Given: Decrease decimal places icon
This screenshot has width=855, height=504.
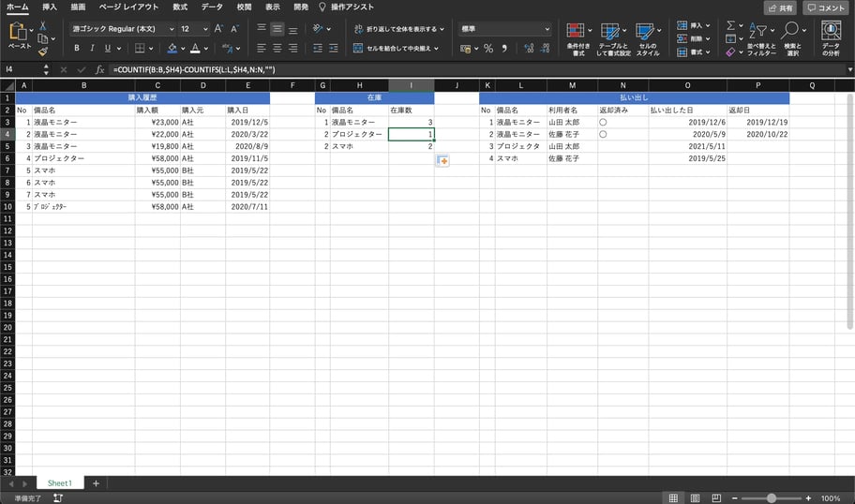Looking at the screenshot, I should pos(545,49).
